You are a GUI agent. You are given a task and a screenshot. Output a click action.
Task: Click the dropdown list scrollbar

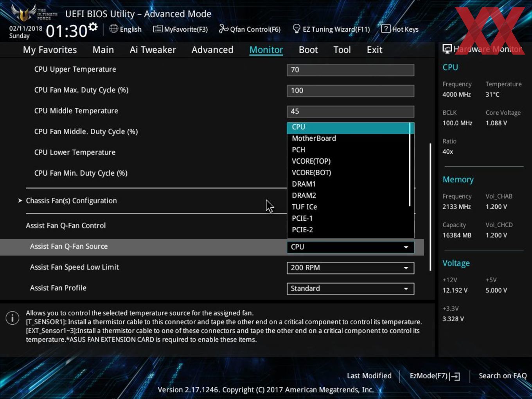[410, 164]
